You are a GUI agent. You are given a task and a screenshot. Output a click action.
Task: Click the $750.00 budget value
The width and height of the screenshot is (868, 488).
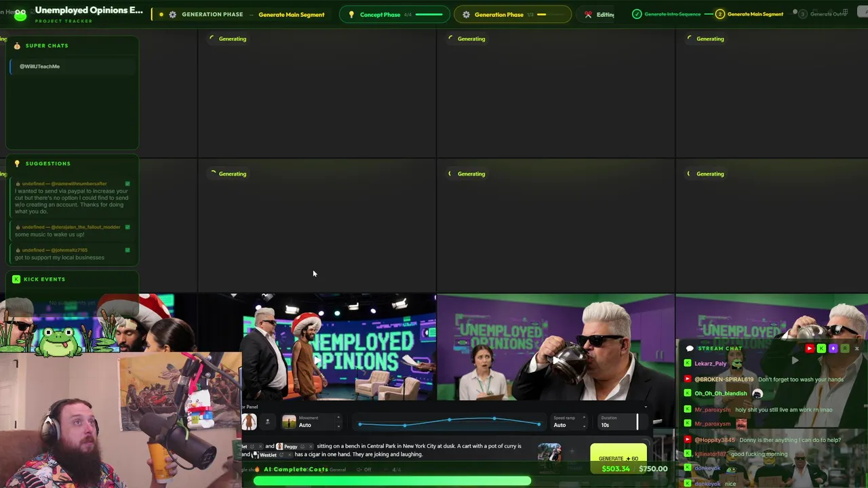[x=653, y=469]
